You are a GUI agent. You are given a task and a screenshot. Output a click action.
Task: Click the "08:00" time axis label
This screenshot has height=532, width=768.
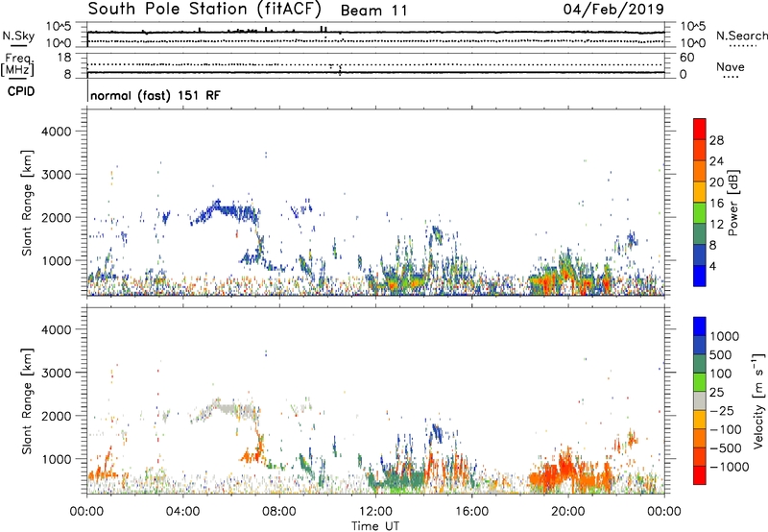[x=278, y=512]
